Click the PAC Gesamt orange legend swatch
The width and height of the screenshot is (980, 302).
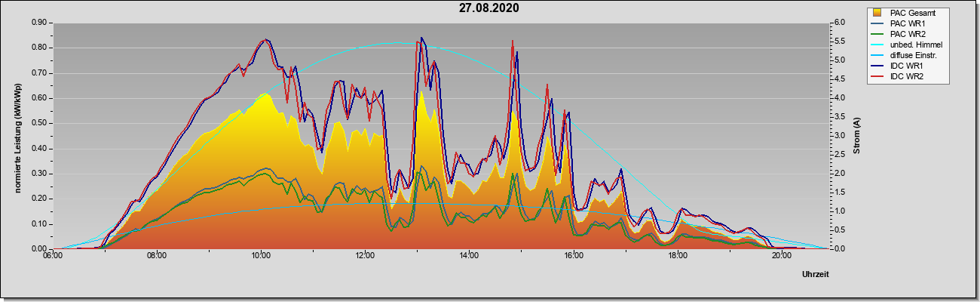click(x=877, y=13)
